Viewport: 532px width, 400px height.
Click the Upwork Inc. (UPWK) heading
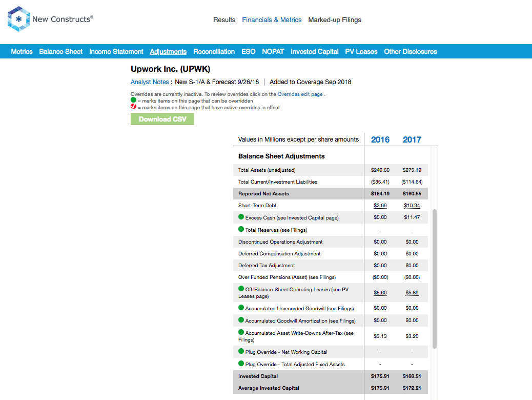click(x=170, y=69)
